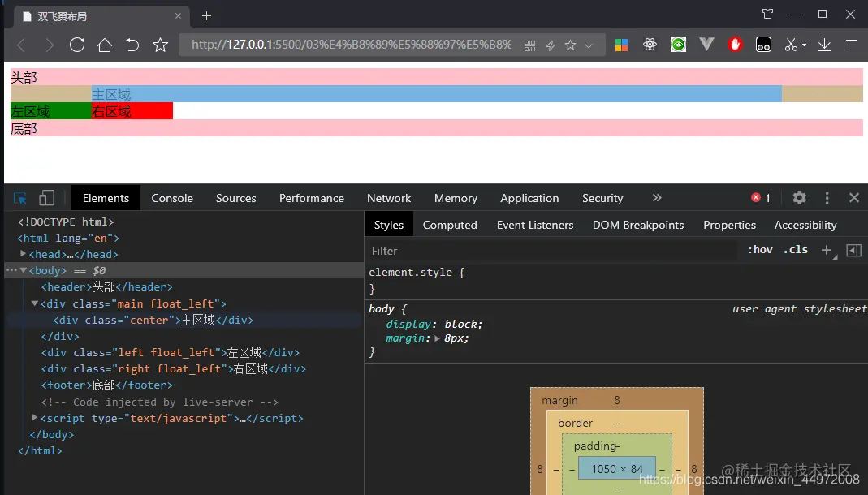Go forward to the next page
This screenshot has width=868, height=495.
50,45
